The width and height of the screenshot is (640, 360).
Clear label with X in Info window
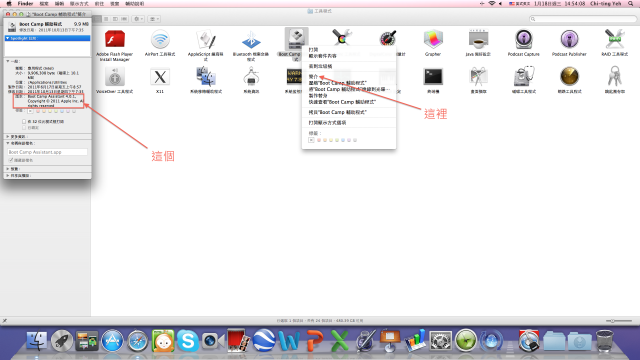tap(31, 111)
